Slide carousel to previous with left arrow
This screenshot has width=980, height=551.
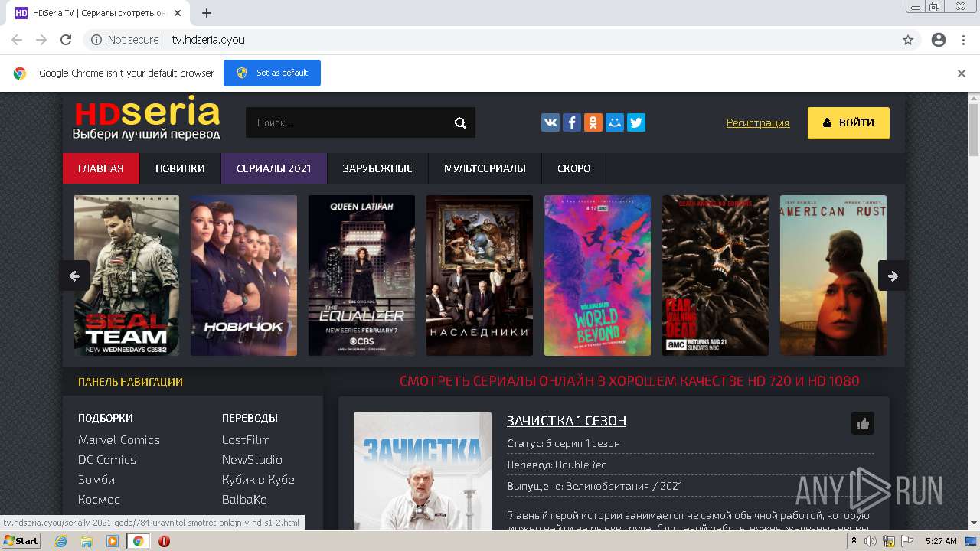74,275
